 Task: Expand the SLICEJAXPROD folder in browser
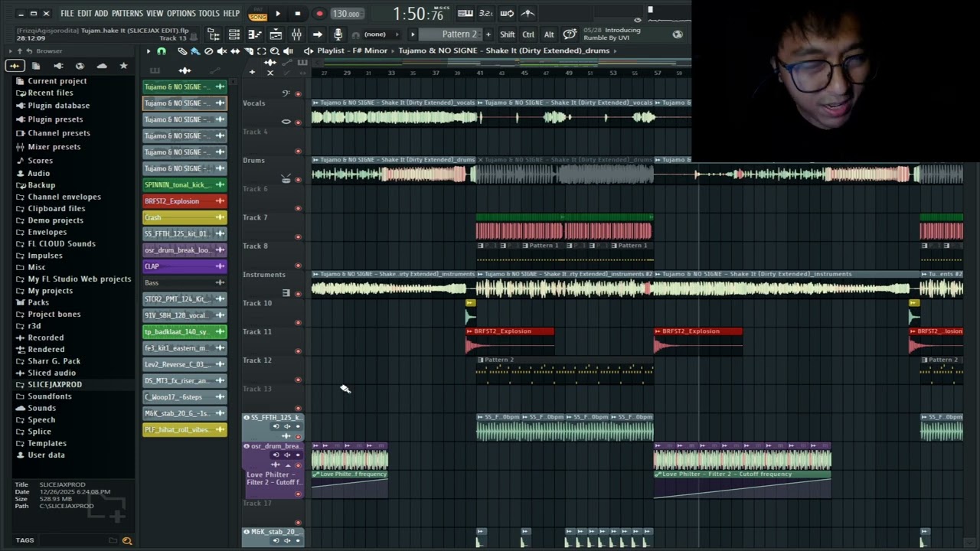[x=55, y=384]
